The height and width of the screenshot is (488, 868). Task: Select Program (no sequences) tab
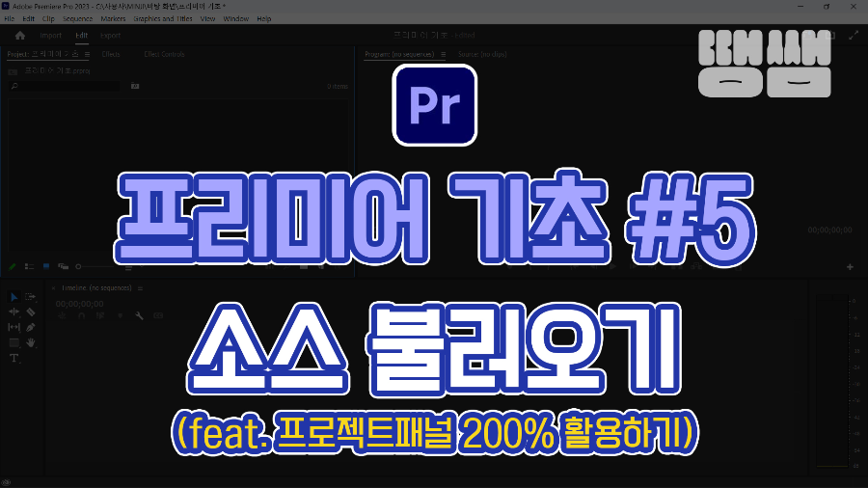click(x=399, y=54)
